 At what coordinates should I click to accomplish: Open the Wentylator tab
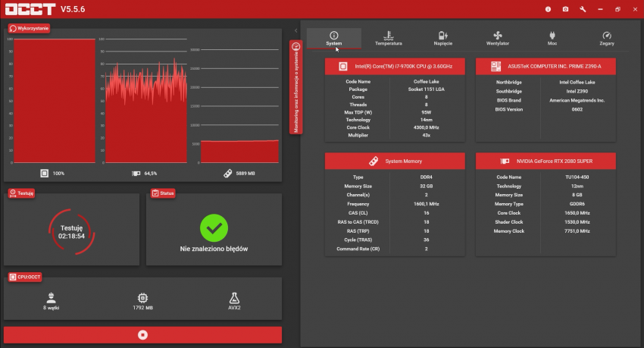tap(497, 39)
